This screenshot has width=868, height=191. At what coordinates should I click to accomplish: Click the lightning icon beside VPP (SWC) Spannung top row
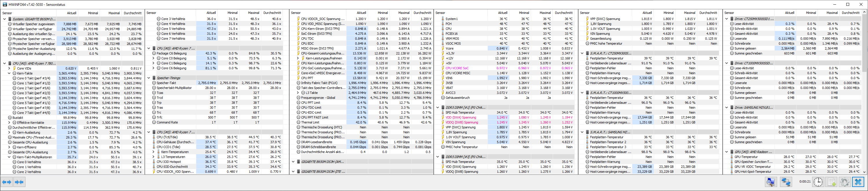point(587,19)
